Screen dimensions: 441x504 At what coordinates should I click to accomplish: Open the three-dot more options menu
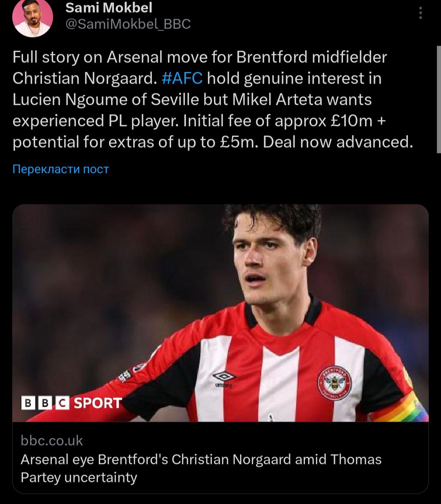point(420,14)
